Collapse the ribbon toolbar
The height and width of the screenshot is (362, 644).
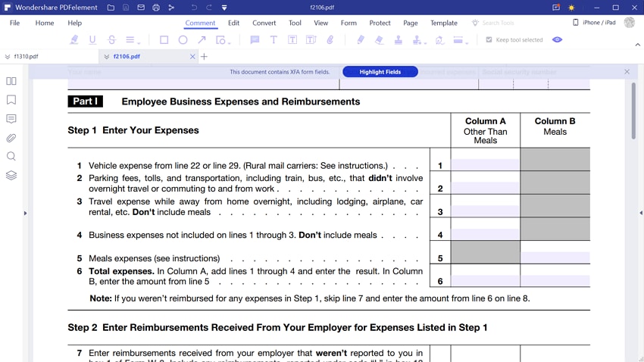[x=637, y=45]
